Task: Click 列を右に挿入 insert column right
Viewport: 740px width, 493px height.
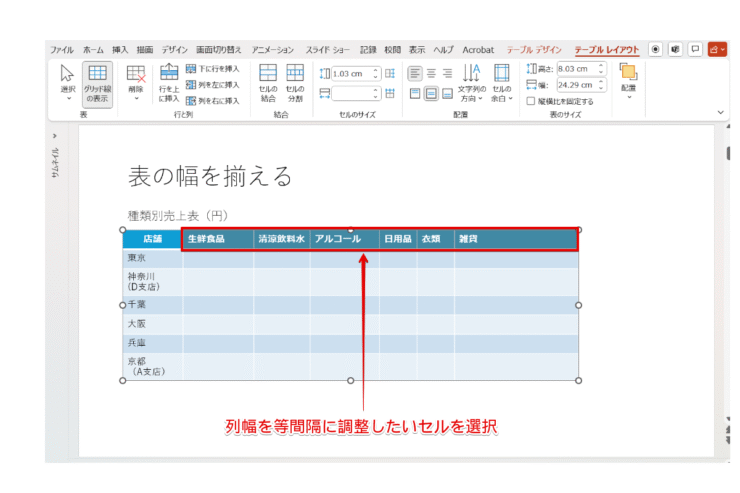Action: click(213, 100)
